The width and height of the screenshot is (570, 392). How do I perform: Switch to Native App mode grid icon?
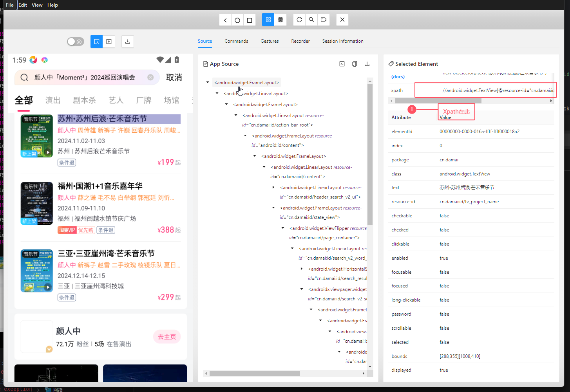click(268, 20)
